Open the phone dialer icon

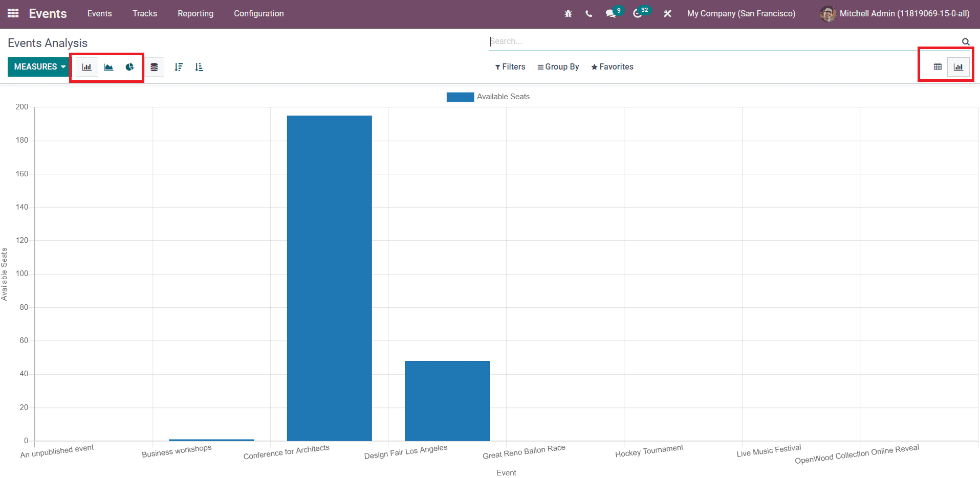[x=589, y=14]
